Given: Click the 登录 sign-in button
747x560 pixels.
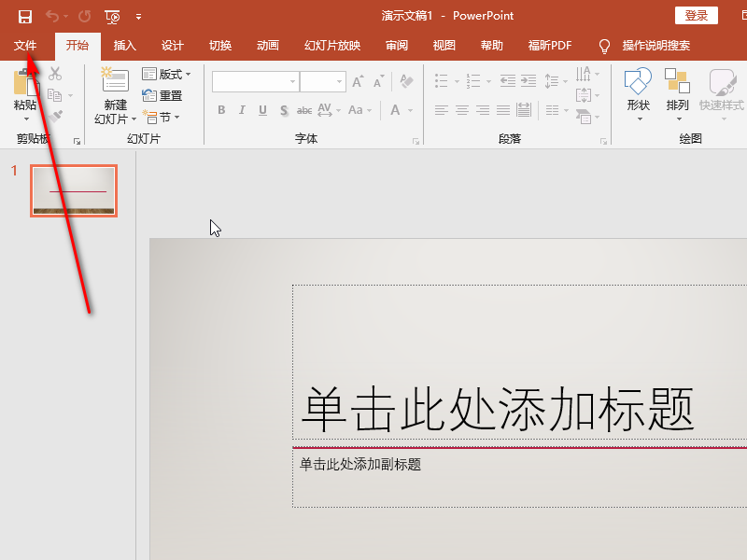Looking at the screenshot, I should coord(696,16).
